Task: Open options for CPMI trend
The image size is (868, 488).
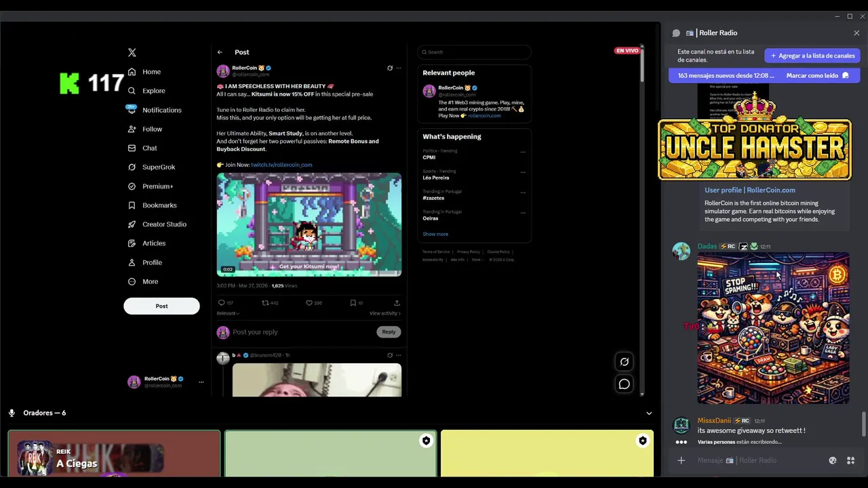Action: pos(523,152)
